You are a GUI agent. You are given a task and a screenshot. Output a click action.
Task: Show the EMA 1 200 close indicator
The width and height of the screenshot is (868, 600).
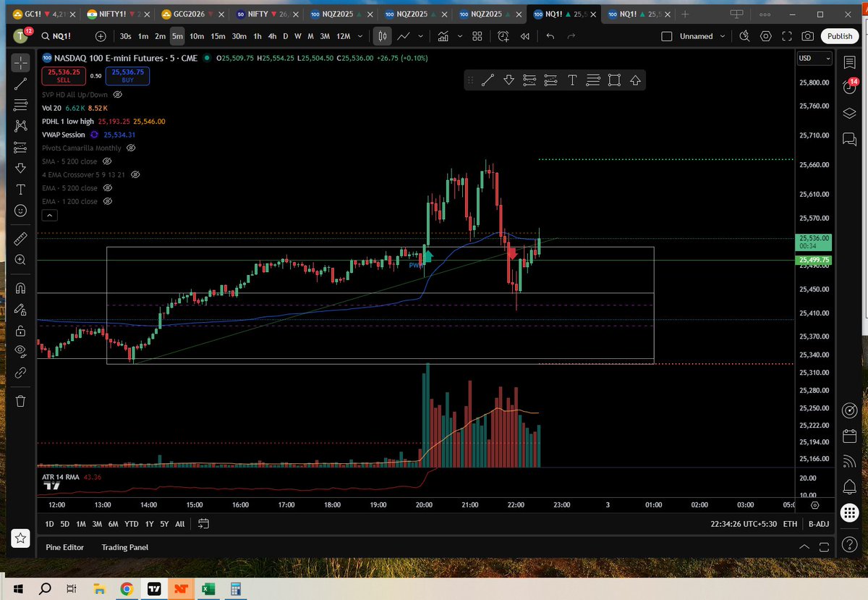pos(108,201)
